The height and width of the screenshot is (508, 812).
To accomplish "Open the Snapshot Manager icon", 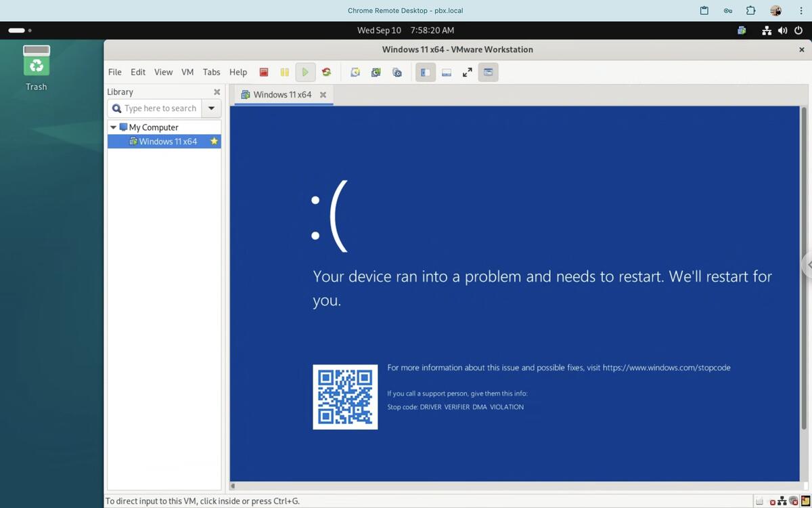I will click(x=397, y=72).
